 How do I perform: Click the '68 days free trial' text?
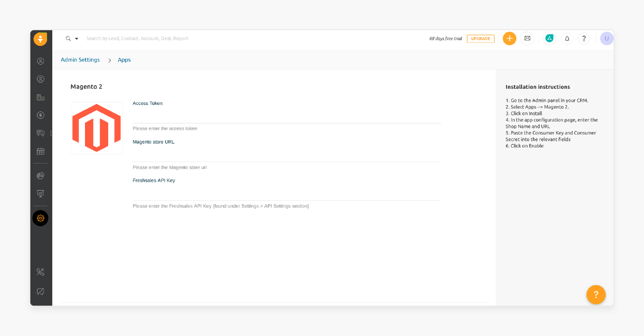[446, 39]
